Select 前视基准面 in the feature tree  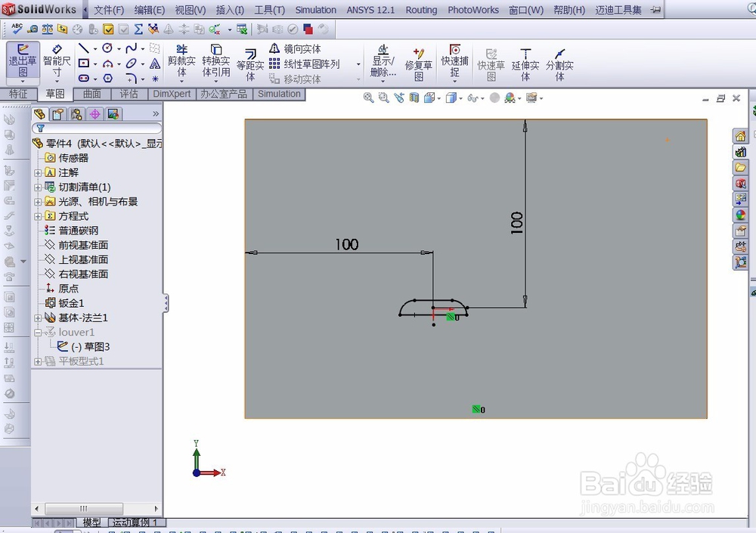pyautogui.click(x=76, y=245)
